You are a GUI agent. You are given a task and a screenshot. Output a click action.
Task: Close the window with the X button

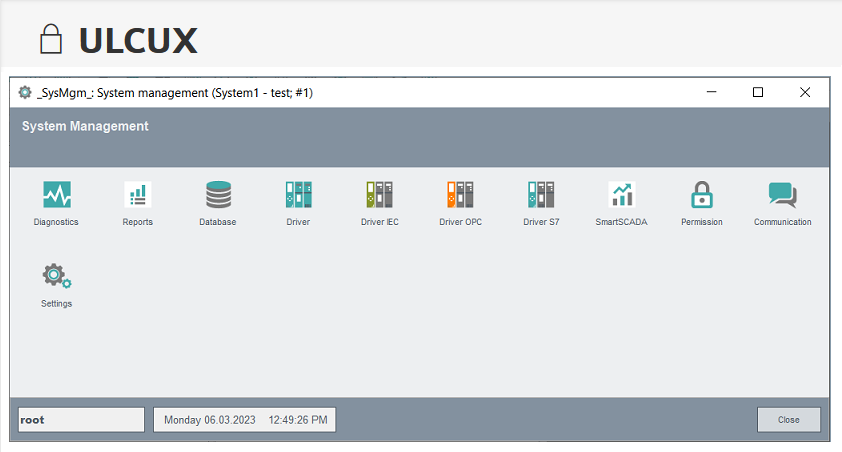(805, 92)
